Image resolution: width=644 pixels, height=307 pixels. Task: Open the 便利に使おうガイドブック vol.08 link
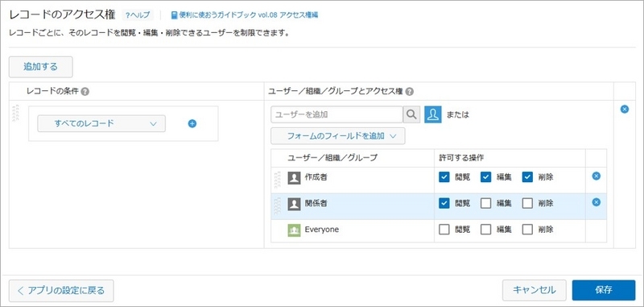[245, 15]
